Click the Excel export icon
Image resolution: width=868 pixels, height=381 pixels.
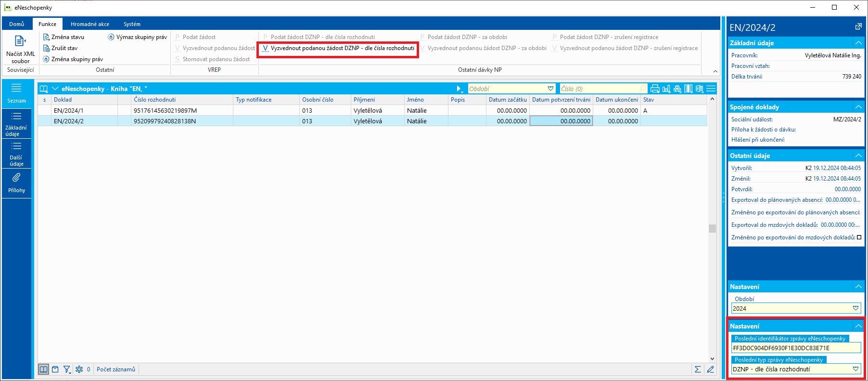[699, 89]
